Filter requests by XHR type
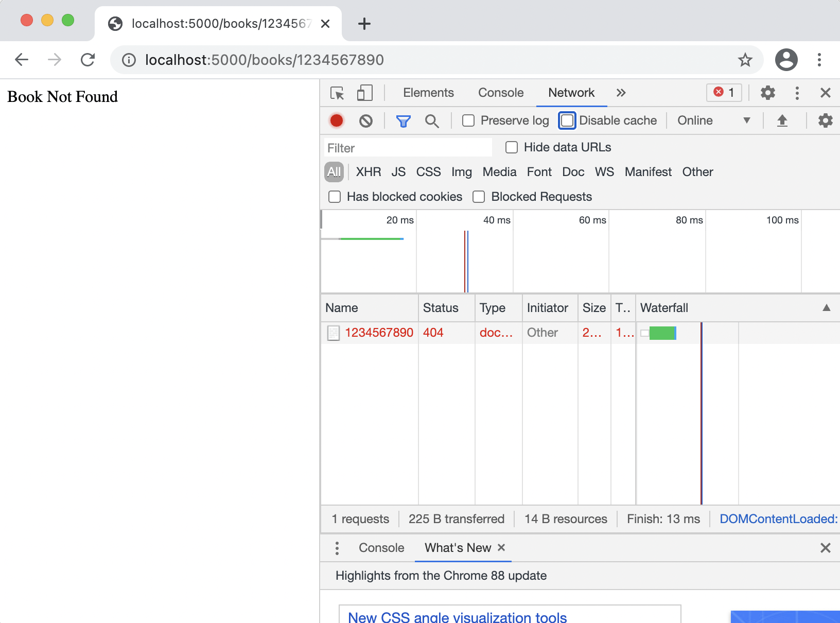840x623 pixels. coord(369,172)
